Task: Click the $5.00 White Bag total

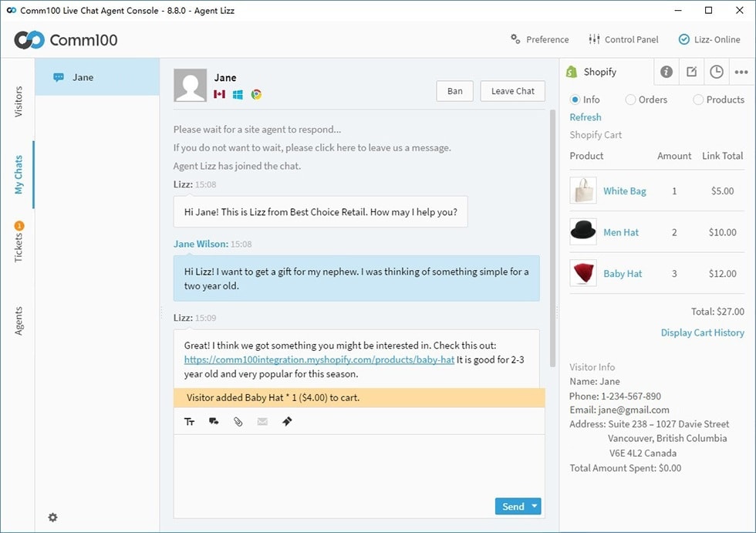Action: [x=722, y=191]
